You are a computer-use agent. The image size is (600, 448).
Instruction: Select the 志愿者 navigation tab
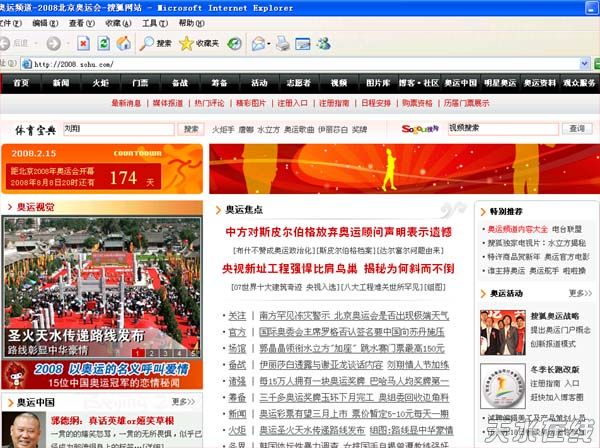point(298,83)
